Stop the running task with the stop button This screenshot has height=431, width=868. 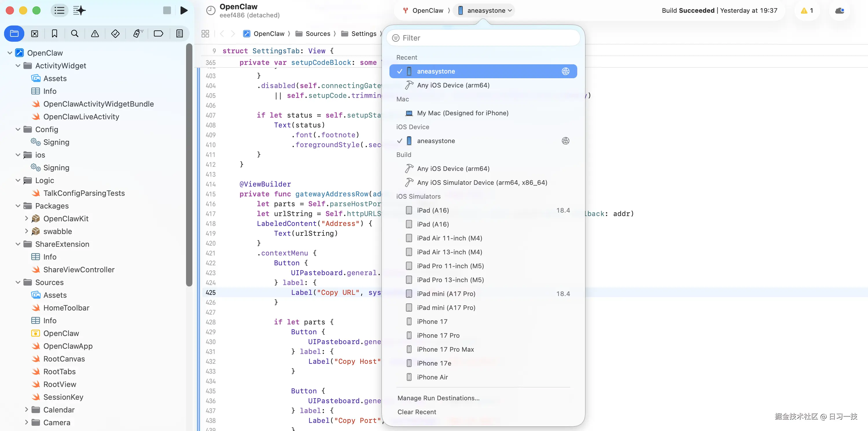167,10
